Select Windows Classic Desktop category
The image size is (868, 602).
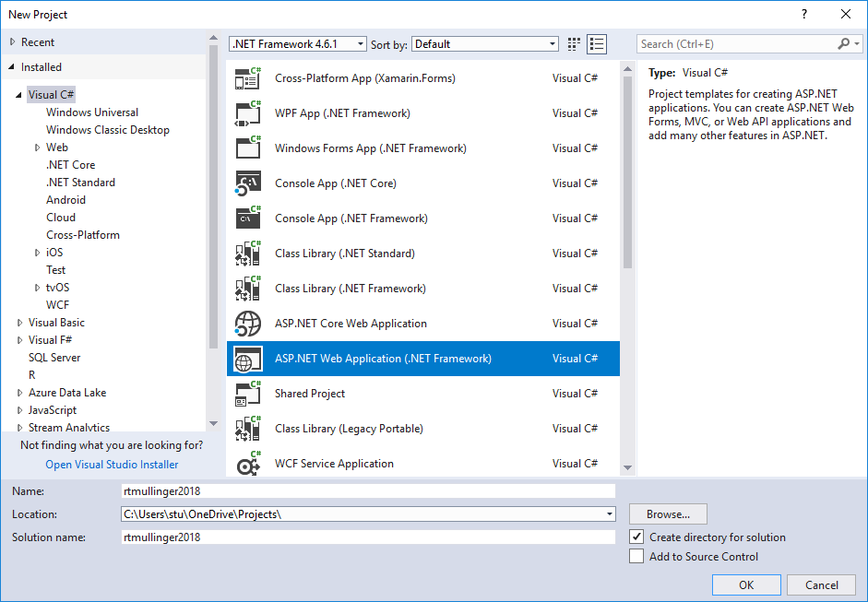coord(108,129)
